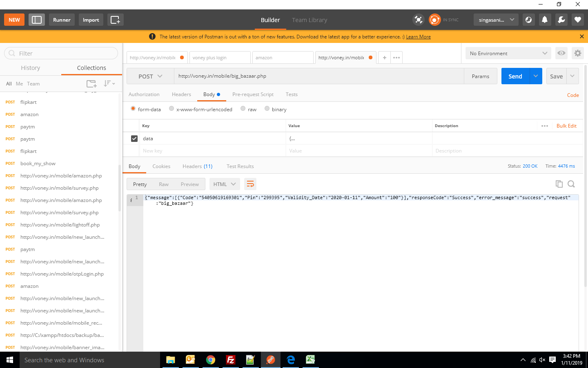This screenshot has width=588, height=368.
Task: Click the Send button
Action: click(x=515, y=76)
